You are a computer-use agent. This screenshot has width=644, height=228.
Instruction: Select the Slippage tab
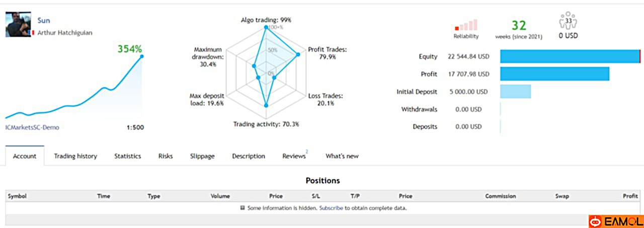(202, 156)
